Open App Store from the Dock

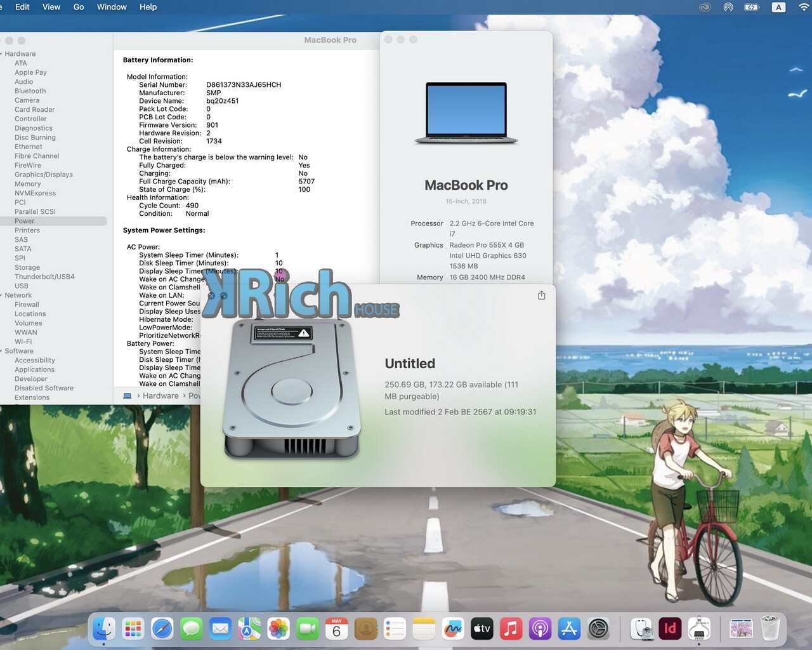point(569,629)
